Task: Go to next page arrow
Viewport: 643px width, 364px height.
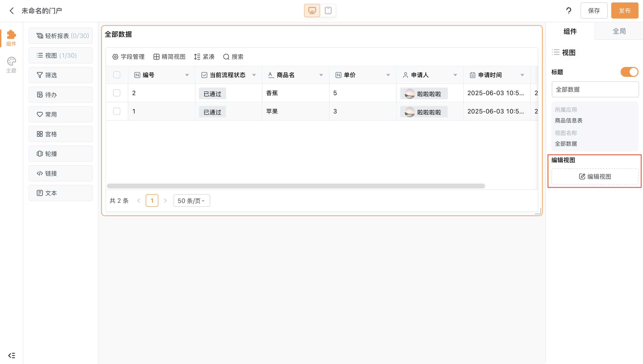Action: (x=165, y=201)
